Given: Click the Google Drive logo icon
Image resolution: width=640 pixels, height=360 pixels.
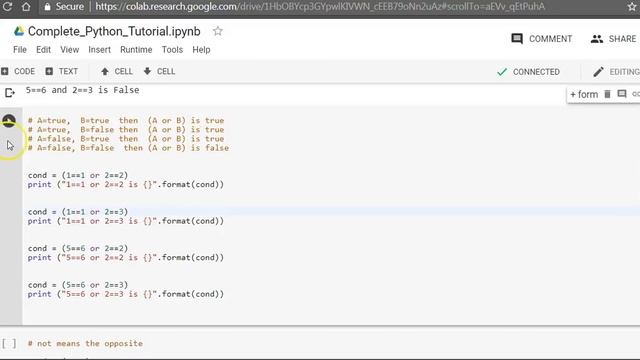Looking at the screenshot, I should [x=18, y=31].
